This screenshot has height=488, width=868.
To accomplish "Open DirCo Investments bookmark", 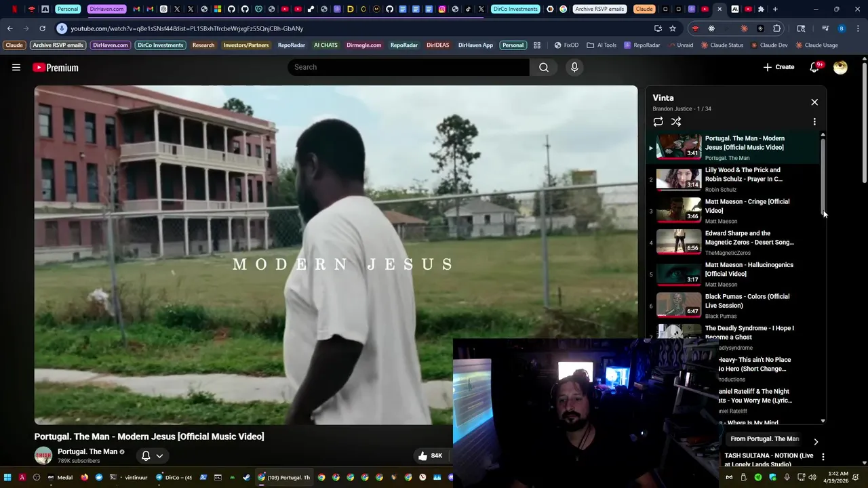I will click(x=160, y=45).
